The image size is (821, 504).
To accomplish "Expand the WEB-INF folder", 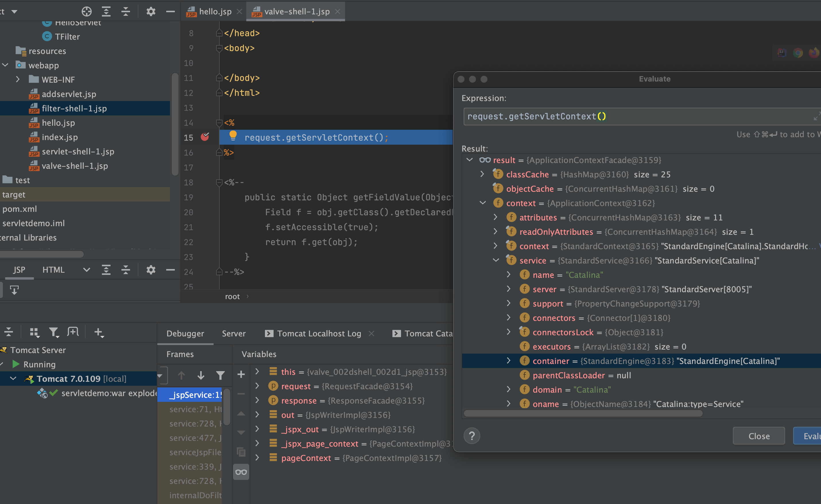I will [x=18, y=79].
